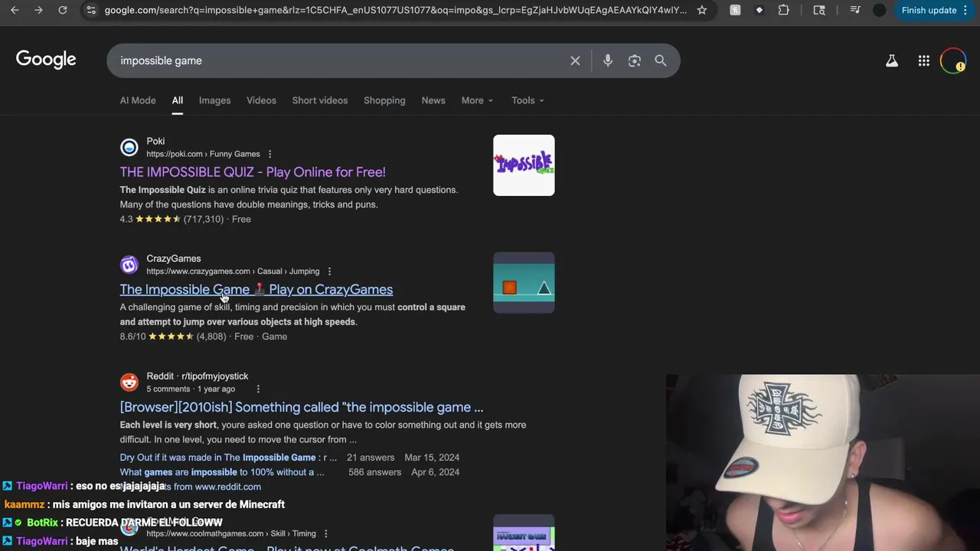
Task: Open the CrazyGames orange square game thumbnail
Action: click(x=524, y=283)
